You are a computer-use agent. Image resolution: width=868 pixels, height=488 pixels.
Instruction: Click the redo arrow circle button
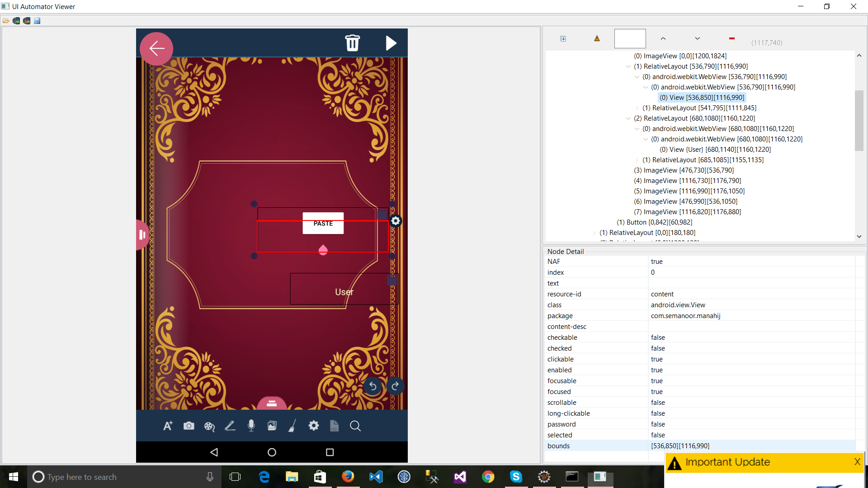pyautogui.click(x=395, y=386)
